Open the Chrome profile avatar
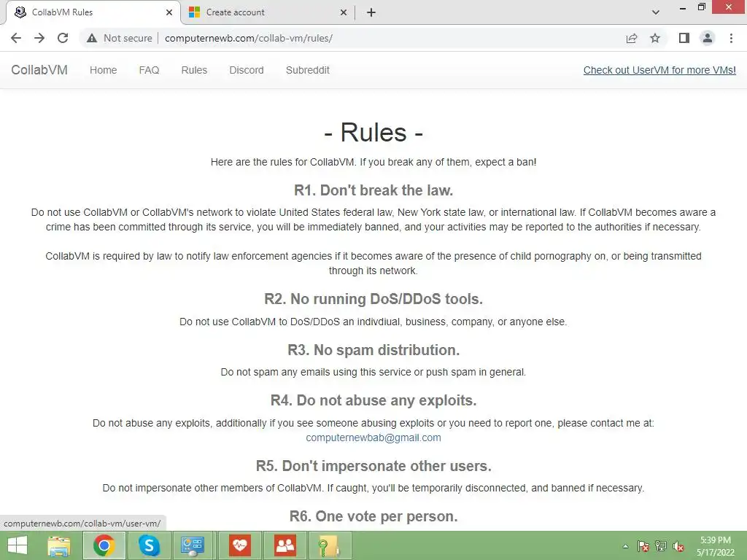 tap(708, 38)
